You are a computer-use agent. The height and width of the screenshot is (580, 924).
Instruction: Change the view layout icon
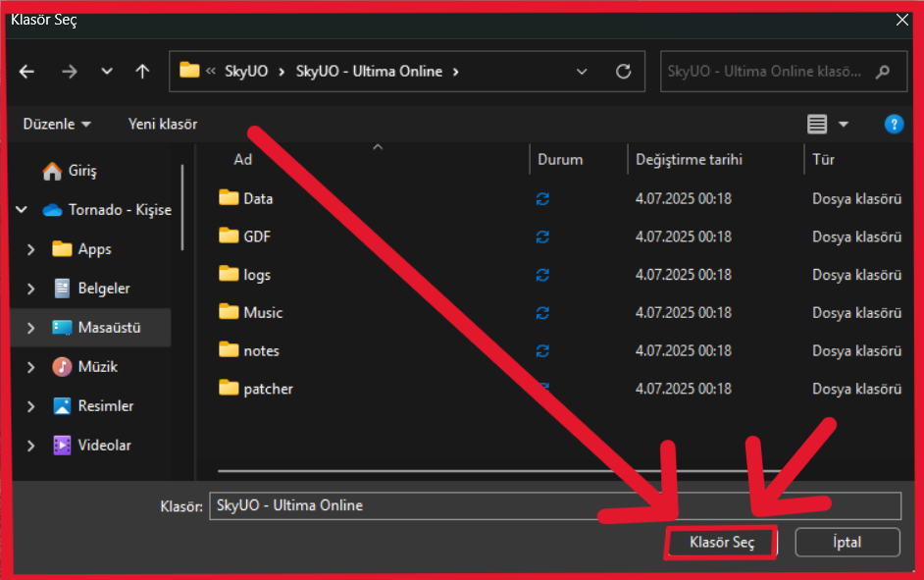(817, 125)
